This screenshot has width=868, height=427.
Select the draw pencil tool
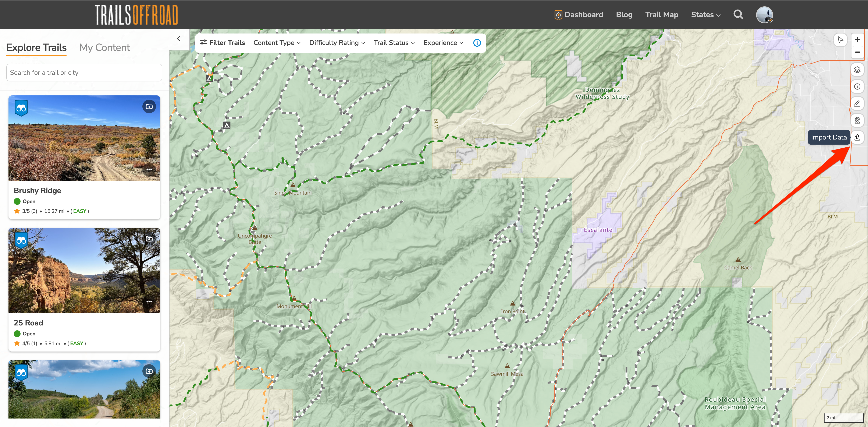click(x=857, y=103)
